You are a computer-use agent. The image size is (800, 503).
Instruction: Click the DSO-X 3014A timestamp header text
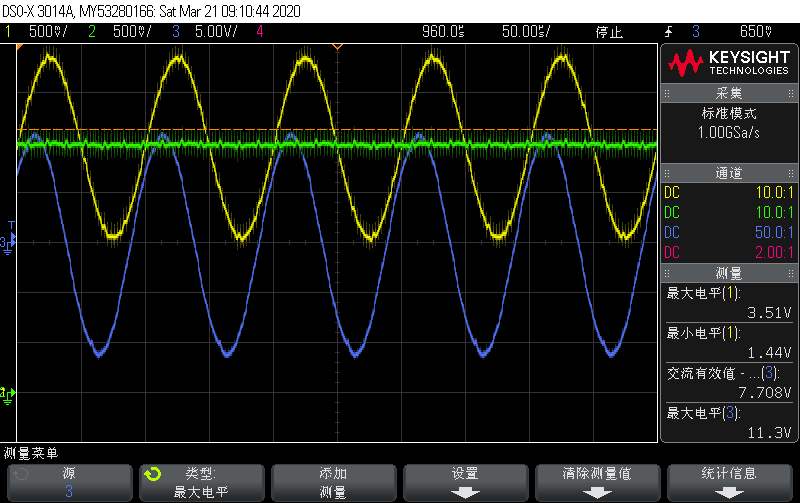pos(152,11)
